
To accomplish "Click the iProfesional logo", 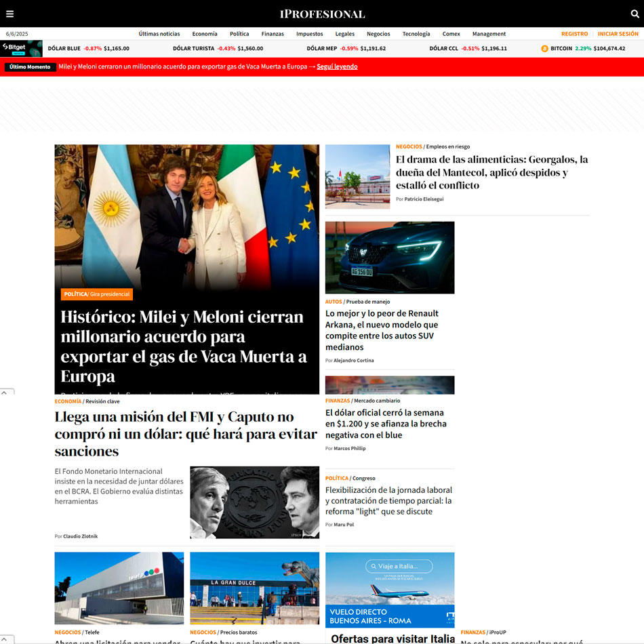I will (x=322, y=14).
